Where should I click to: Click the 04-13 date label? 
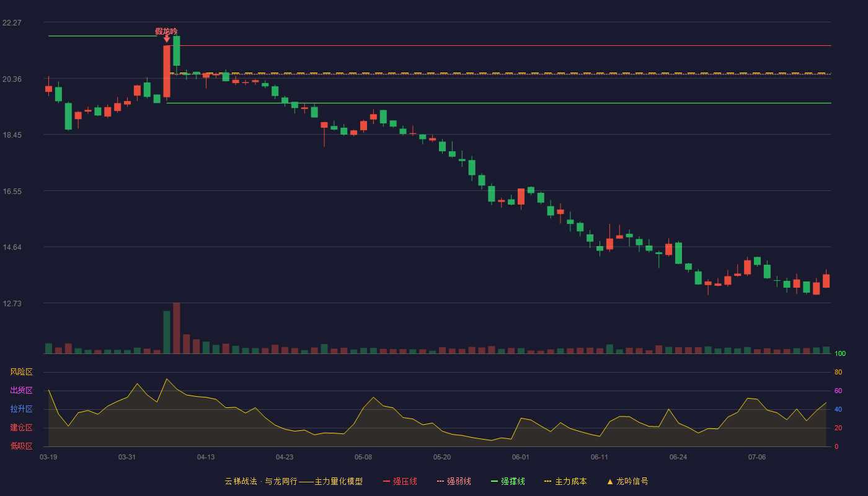206,457
